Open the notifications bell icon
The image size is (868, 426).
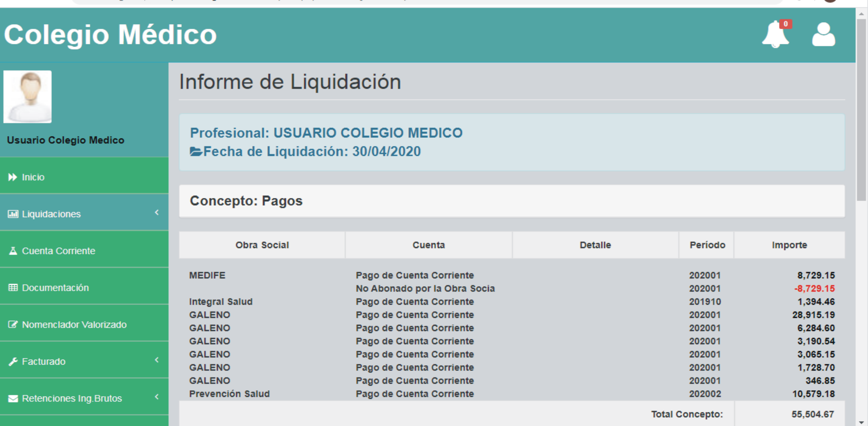tap(775, 35)
